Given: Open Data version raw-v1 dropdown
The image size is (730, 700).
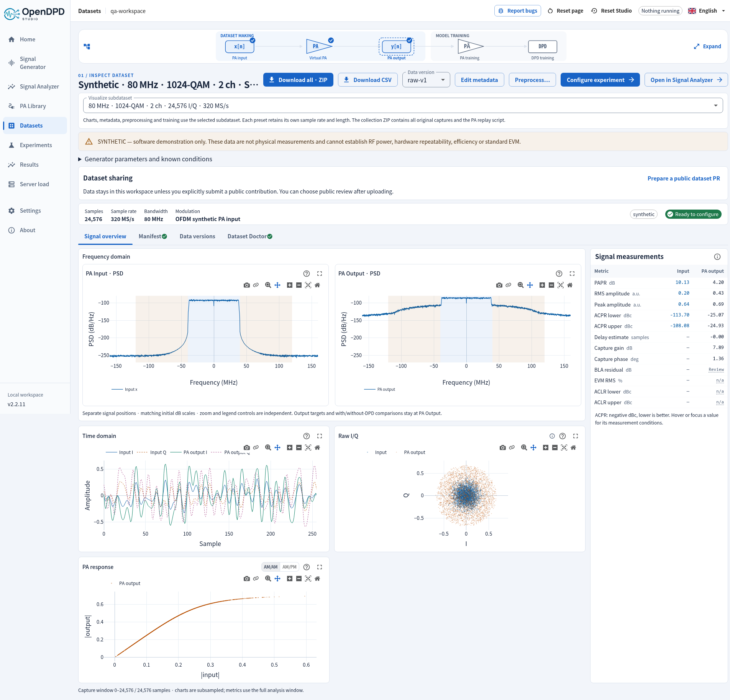Looking at the screenshot, I should [426, 80].
